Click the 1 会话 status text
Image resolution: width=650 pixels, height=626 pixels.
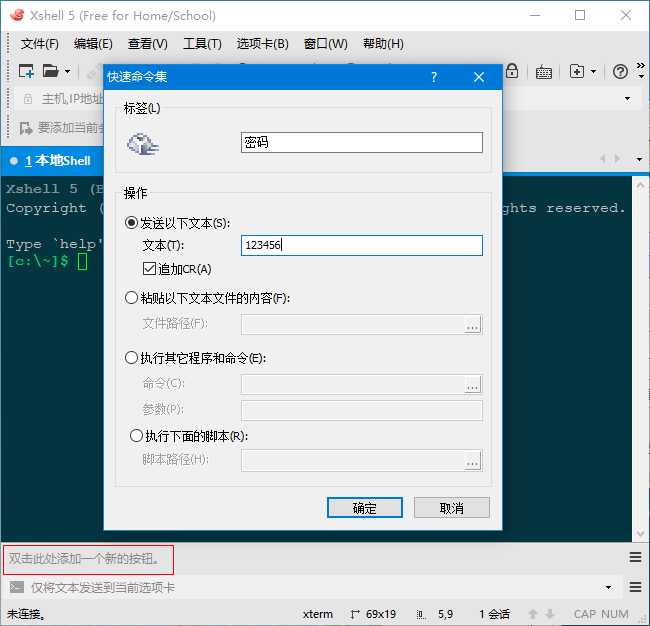point(494,614)
